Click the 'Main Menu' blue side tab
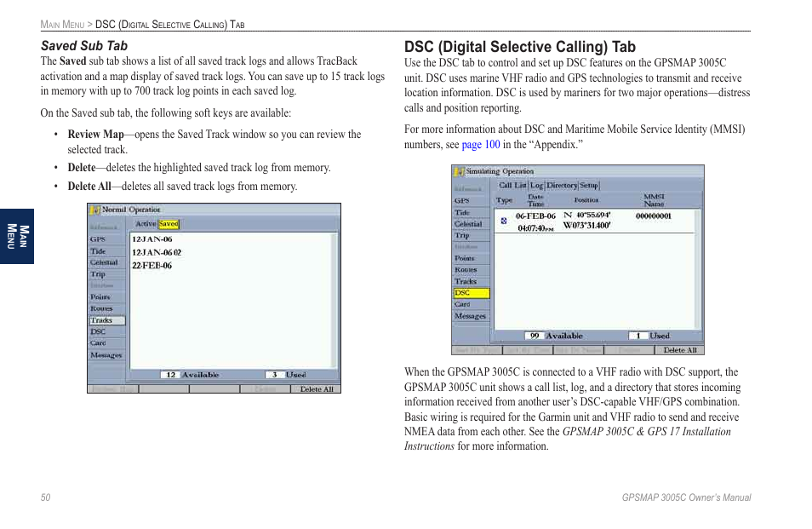This screenshot has width=812, height=529. coord(17,236)
